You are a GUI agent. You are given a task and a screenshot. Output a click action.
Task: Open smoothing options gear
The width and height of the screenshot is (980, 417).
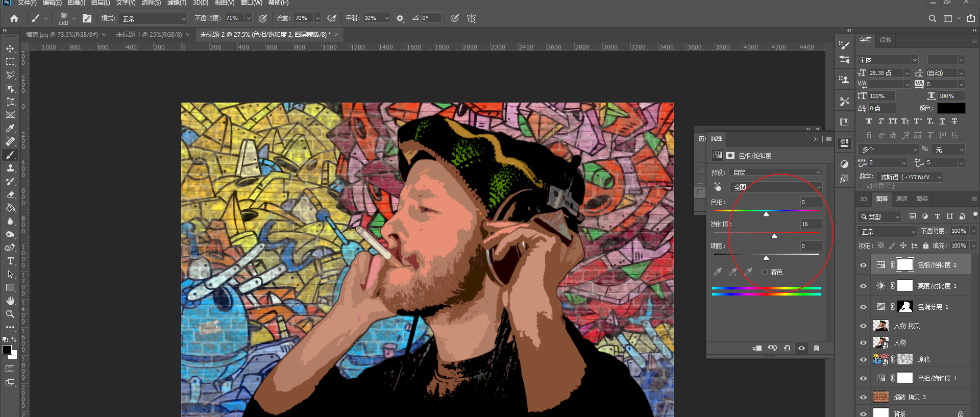point(400,18)
